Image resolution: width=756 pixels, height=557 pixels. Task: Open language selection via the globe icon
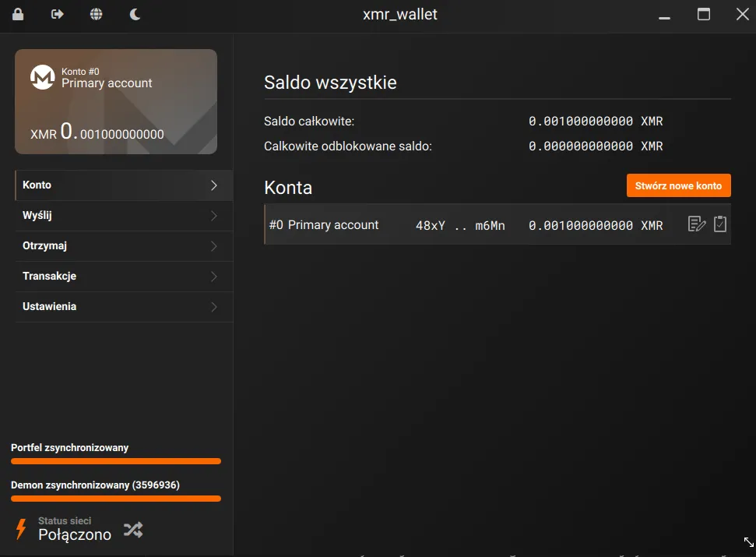pyautogui.click(x=96, y=14)
